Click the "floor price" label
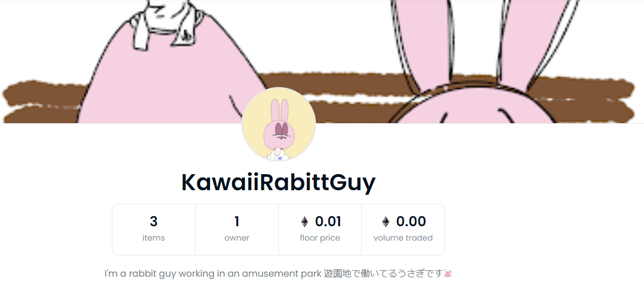The image size is (644, 295). tap(320, 238)
